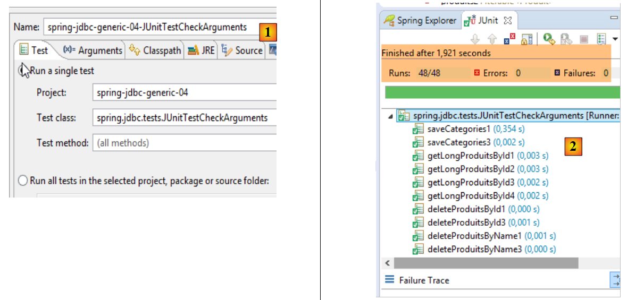The image size is (644, 300).
Task: Toggle Show Failures Only icon
Action: [509, 39]
